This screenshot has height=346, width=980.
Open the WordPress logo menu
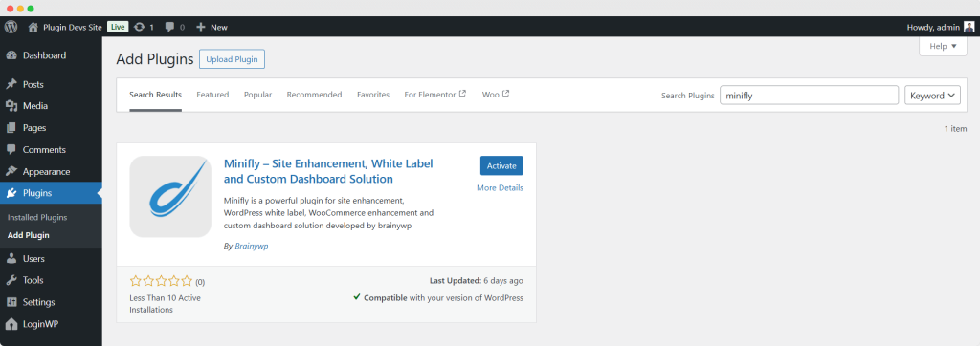coord(10,27)
